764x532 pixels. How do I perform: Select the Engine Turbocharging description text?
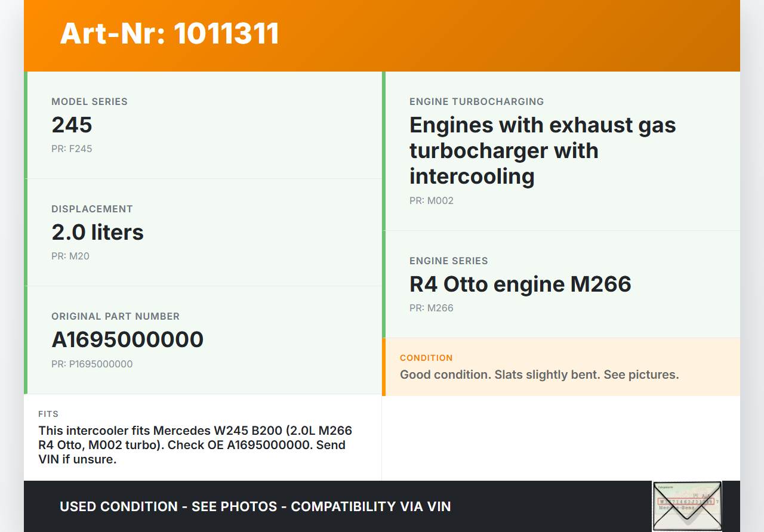click(x=542, y=150)
